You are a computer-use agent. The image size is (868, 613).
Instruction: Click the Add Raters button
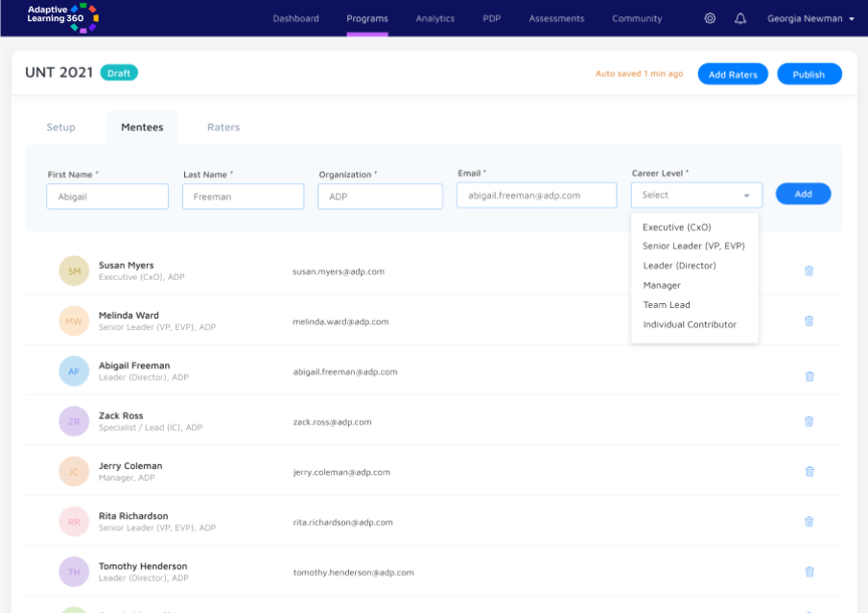coord(733,74)
